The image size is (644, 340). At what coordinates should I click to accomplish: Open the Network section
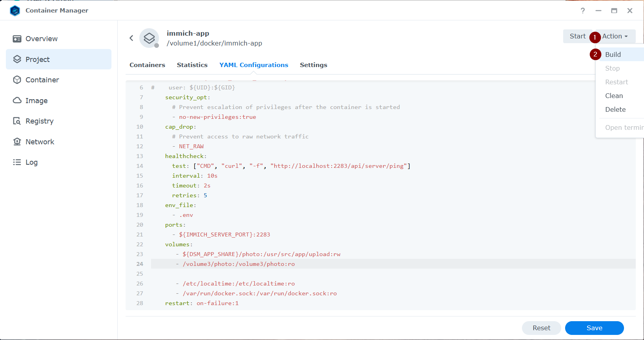tap(59, 142)
